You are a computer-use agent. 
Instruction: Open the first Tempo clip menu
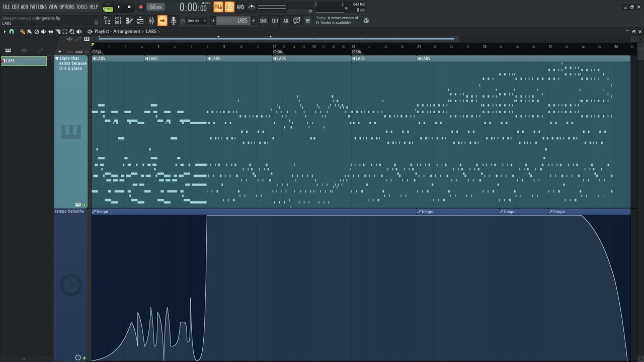pos(94,212)
